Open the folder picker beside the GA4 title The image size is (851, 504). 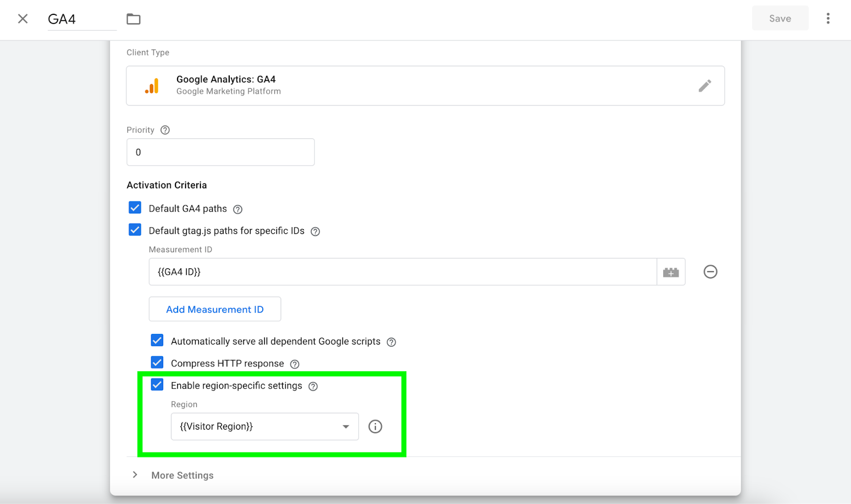tap(133, 19)
